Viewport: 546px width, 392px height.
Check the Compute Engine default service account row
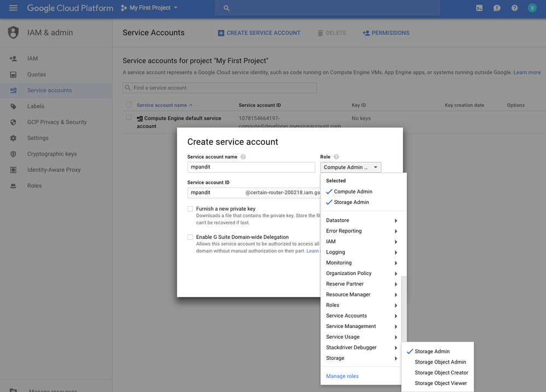[129, 118]
